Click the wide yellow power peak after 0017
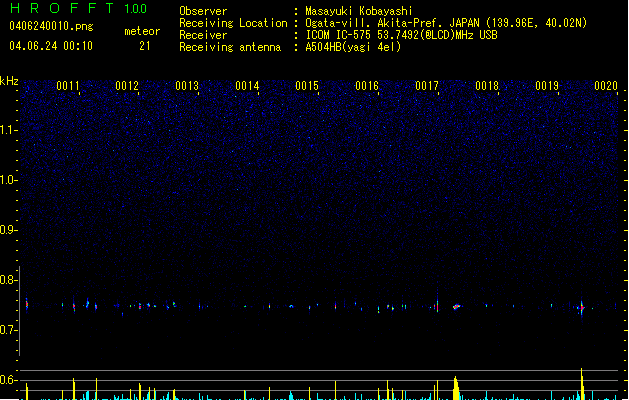The height and width of the screenshot is (400, 629). 456,388
